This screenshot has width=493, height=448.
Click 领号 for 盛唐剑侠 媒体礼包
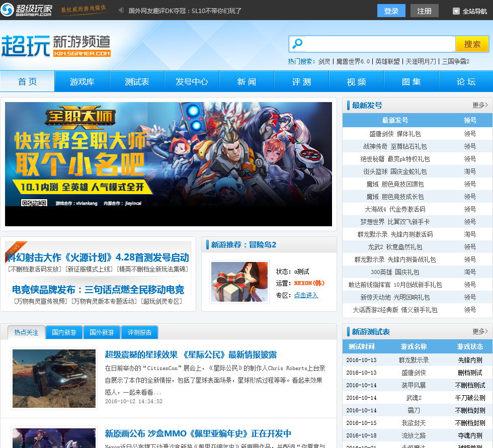(x=470, y=134)
